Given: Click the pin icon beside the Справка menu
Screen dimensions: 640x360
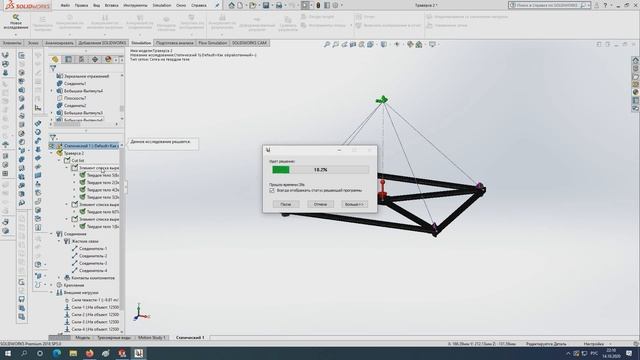Looking at the screenshot, I should tap(217, 5).
